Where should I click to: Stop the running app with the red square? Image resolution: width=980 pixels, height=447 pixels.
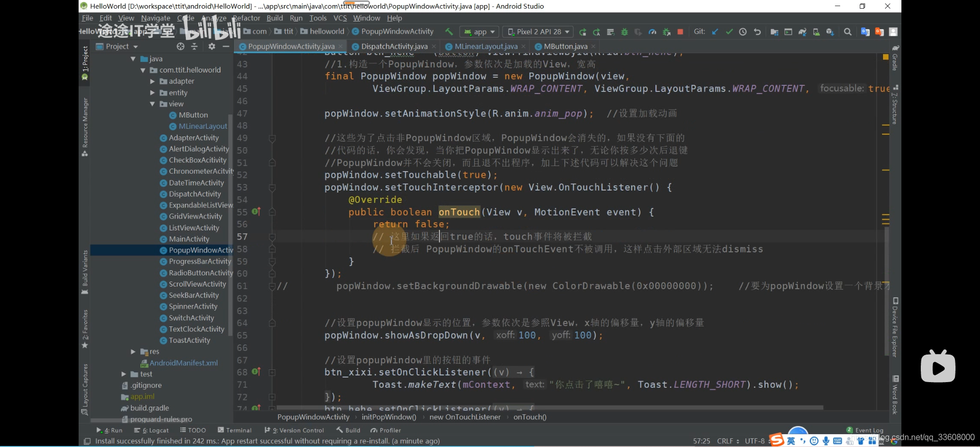680,32
